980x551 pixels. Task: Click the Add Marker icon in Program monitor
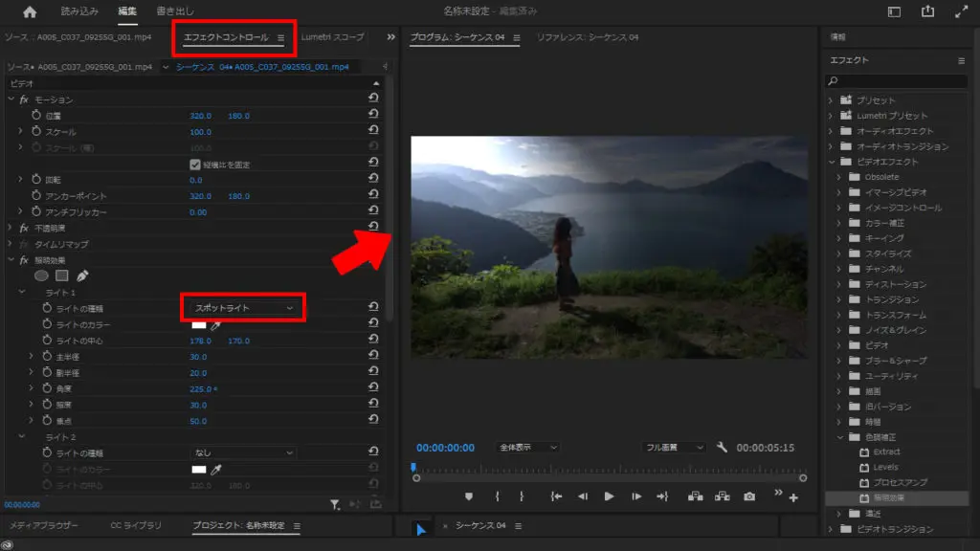tap(469, 496)
